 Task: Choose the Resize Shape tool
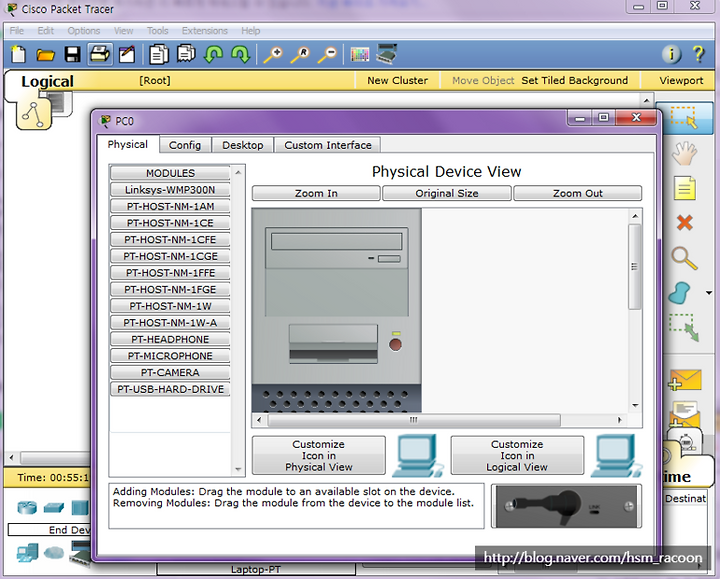684,327
